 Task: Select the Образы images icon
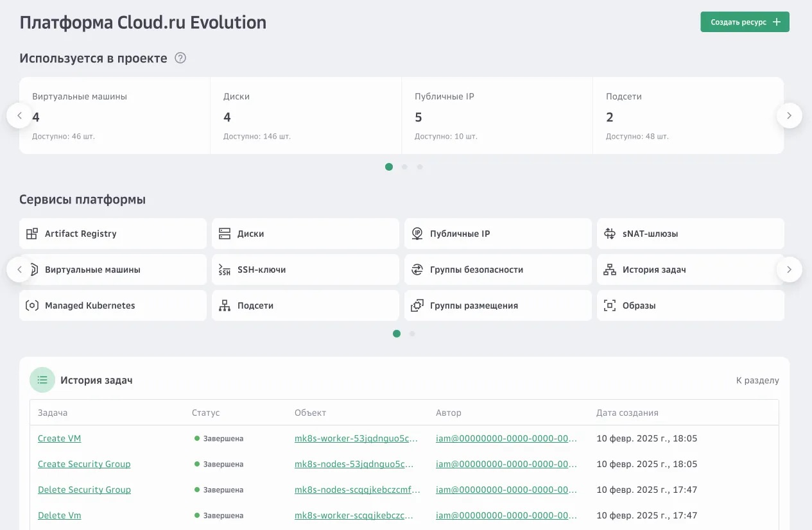(610, 305)
